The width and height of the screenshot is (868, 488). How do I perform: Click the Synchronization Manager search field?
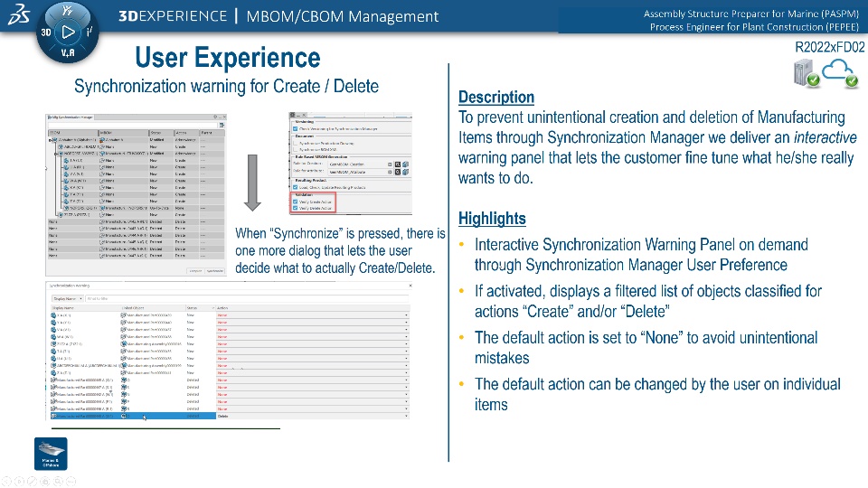pos(133,125)
